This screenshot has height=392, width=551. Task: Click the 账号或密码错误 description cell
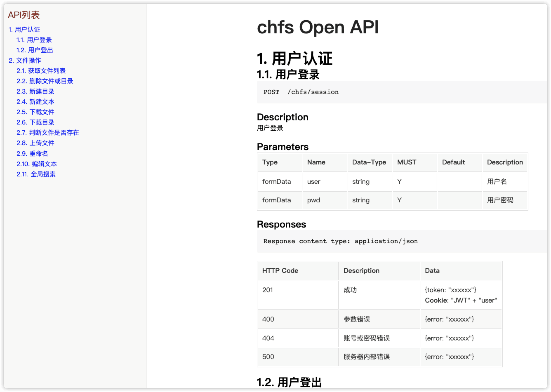(x=379, y=338)
